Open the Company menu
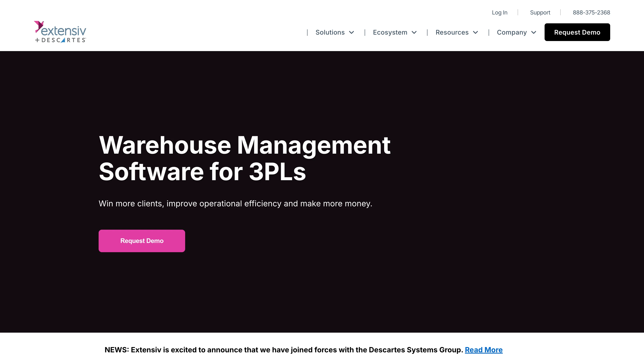 tap(512, 32)
